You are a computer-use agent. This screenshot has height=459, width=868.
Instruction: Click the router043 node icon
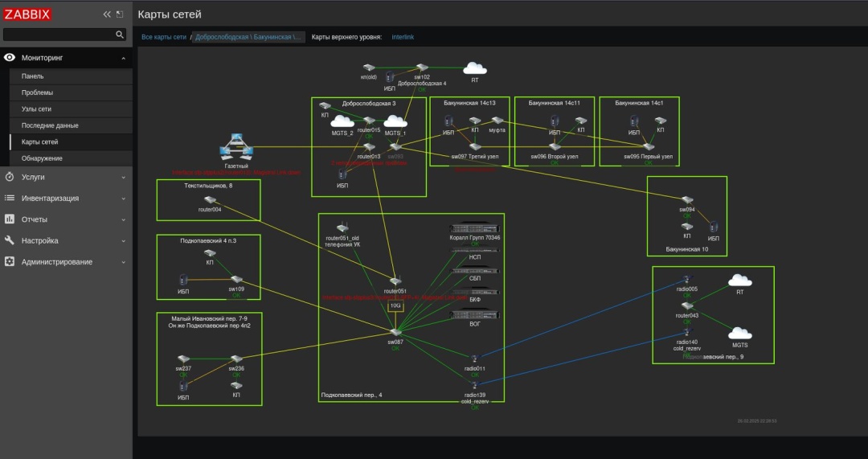(x=686, y=305)
